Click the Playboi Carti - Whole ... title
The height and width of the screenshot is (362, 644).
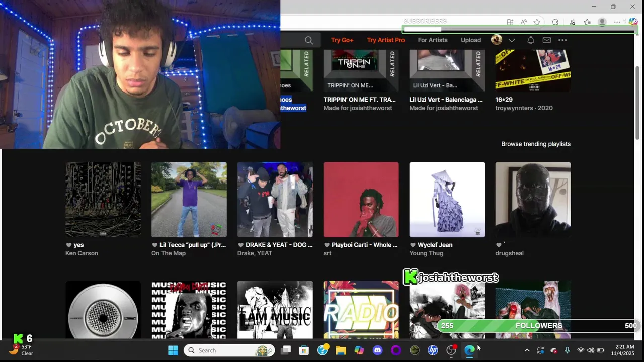point(365,245)
